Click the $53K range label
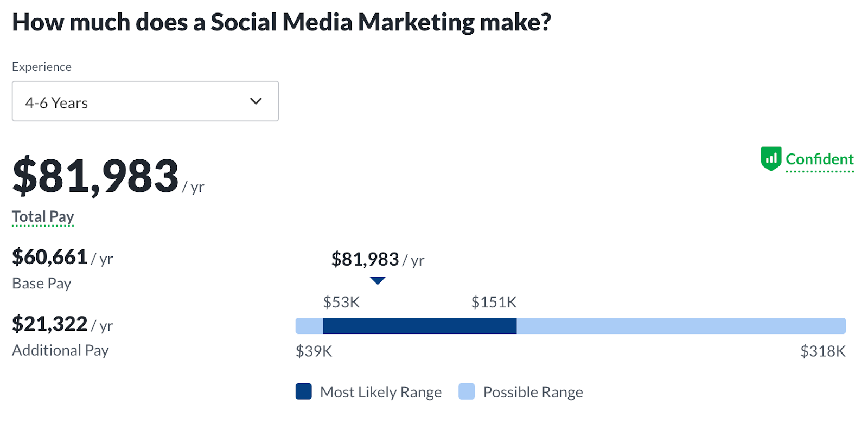This screenshot has height=424, width=868. 341,302
